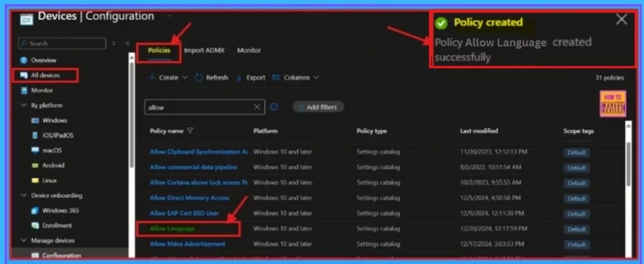The height and width of the screenshot is (264, 644).
Task: Collapse the By platform section
Action: [23, 106]
